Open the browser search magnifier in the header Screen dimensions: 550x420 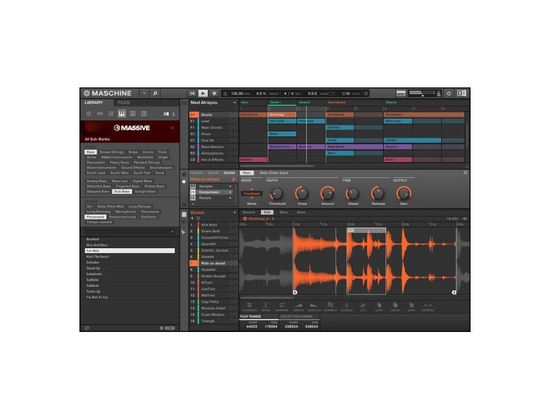click(x=155, y=93)
